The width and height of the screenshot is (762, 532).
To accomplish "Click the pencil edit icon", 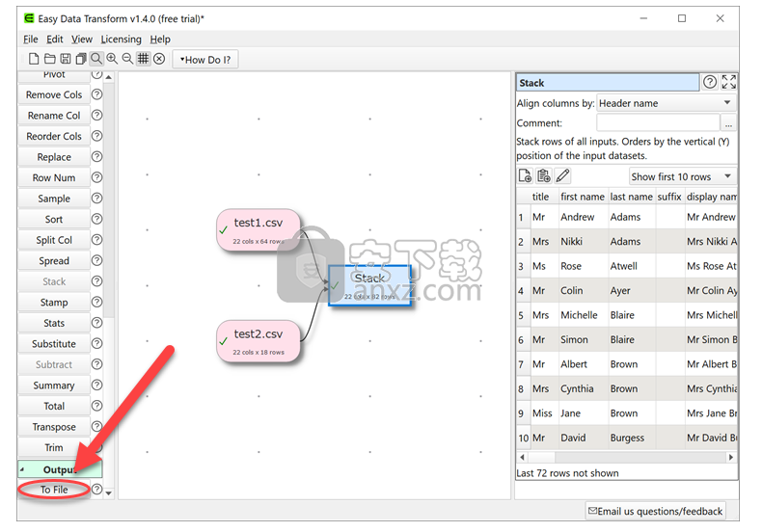I will [562, 175].
